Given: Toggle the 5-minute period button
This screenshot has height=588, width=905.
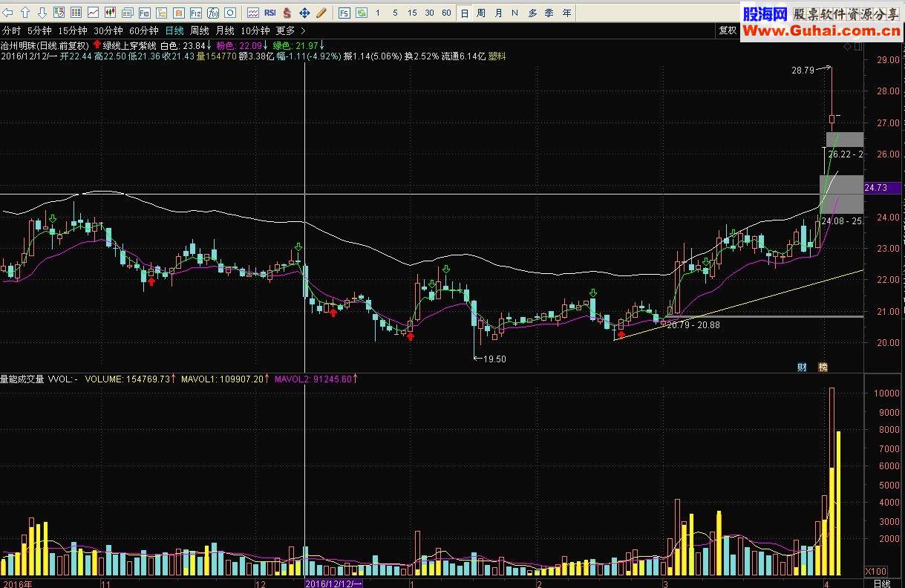Looking at the screenshot, I should tap(395, 13).
